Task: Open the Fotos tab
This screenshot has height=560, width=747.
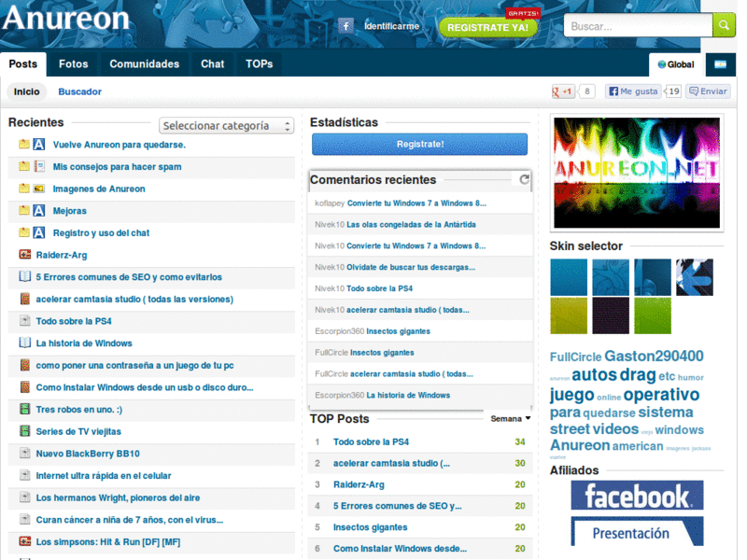Action: point(74,63)
